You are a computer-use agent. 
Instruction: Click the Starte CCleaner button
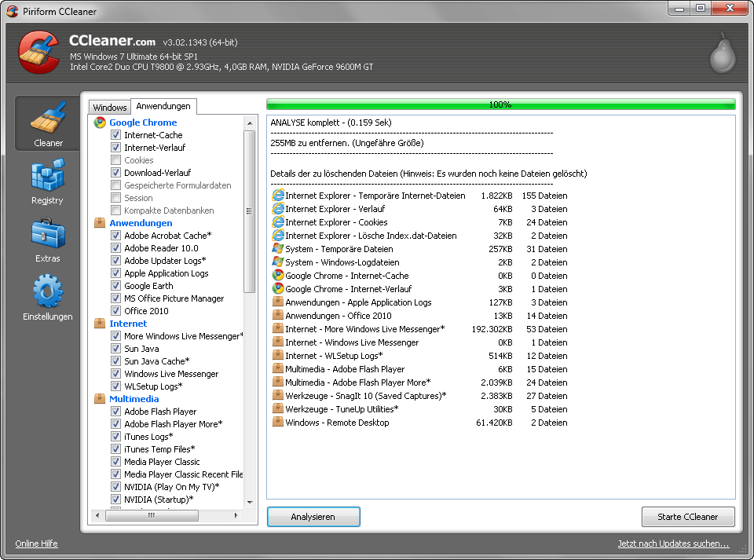[688, 517]
